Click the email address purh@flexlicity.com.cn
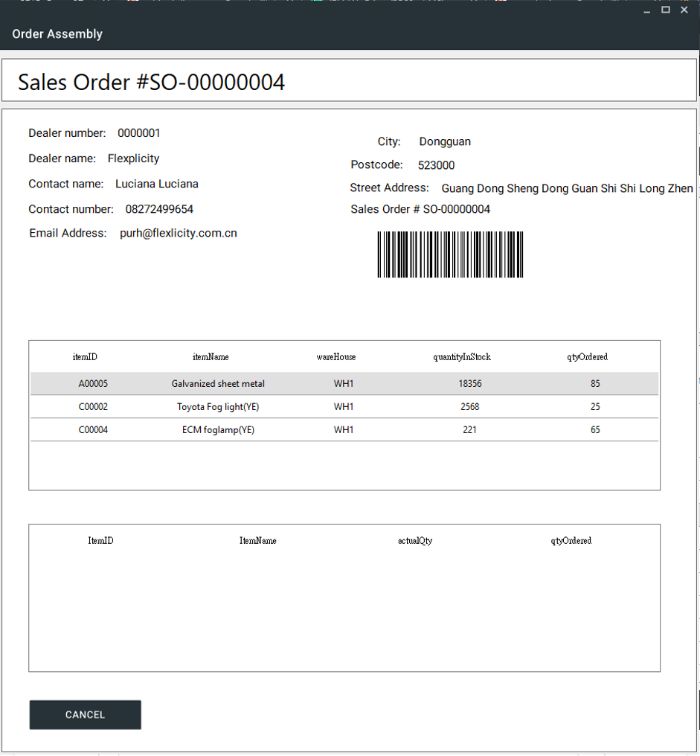 coord(179,233)
